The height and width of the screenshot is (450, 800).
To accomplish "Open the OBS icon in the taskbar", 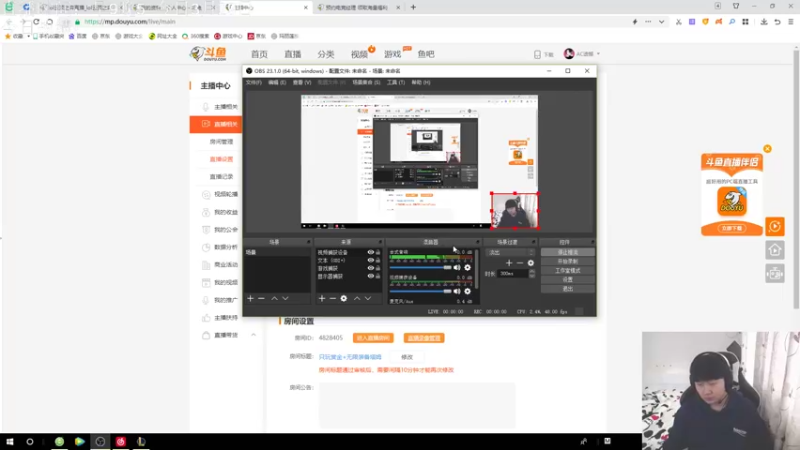I will click(100, 441).
